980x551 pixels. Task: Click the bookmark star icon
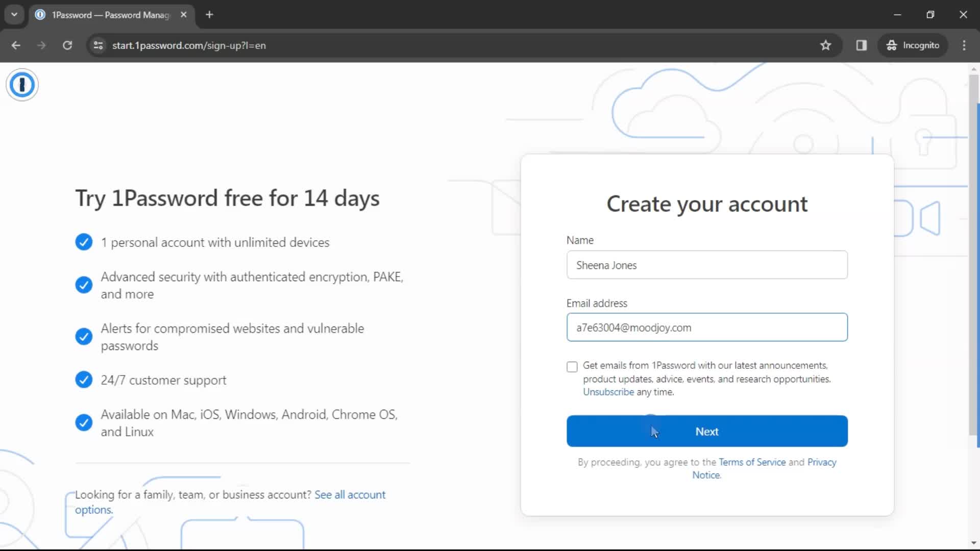pyautogui.click(x=825, y=45)
